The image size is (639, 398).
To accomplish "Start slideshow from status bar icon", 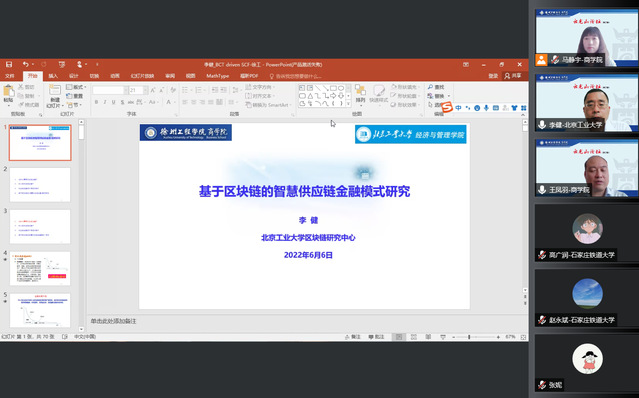I will 443,337.
